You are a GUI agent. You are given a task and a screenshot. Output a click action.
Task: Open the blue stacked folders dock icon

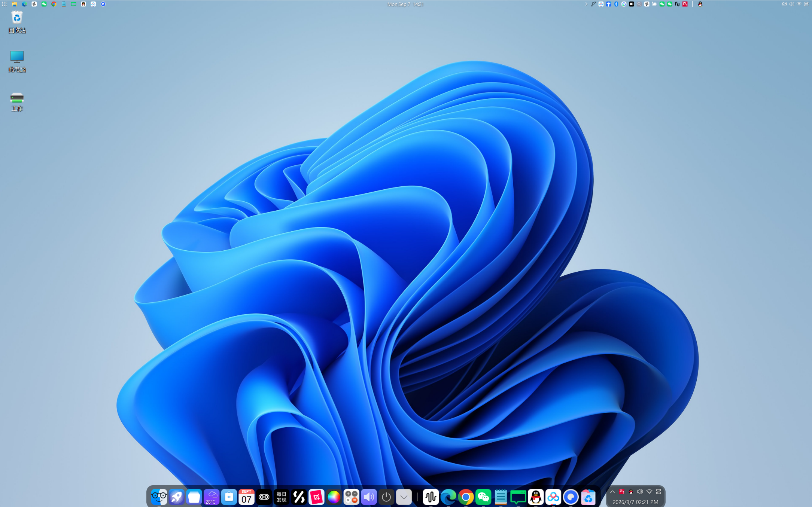coord(194,497)
